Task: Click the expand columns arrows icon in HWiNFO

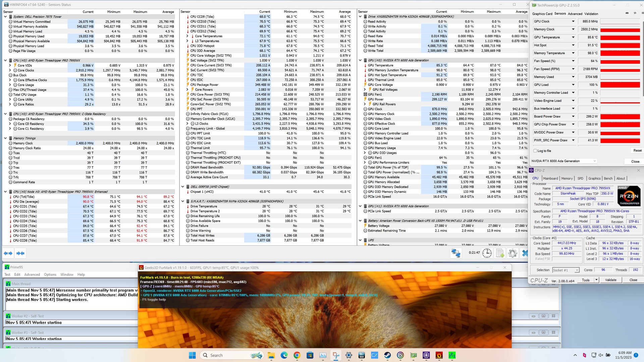Action: [8, 253]
